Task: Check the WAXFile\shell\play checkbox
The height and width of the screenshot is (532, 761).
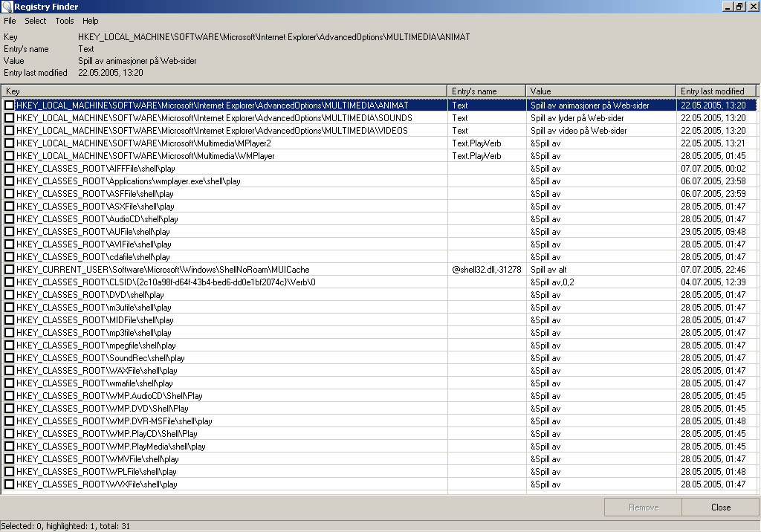Action: (9, 370)
